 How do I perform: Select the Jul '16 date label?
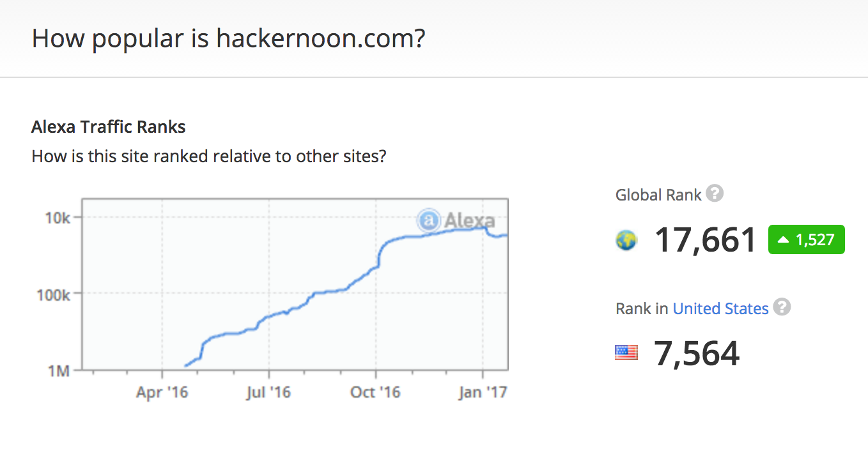tap(268, 392)
